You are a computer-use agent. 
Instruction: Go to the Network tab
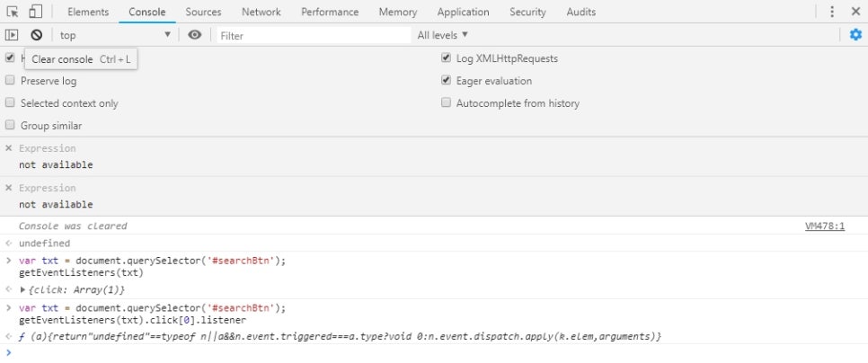click(261, 12)
